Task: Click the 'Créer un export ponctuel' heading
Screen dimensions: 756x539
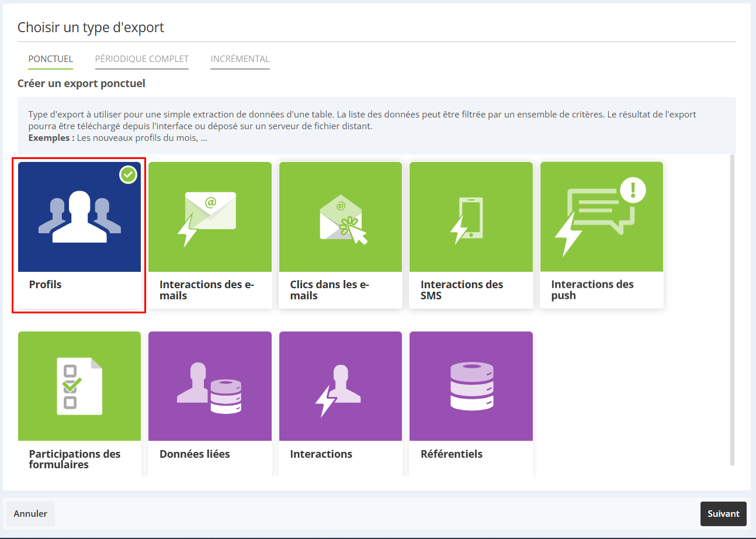Action: 81,84
